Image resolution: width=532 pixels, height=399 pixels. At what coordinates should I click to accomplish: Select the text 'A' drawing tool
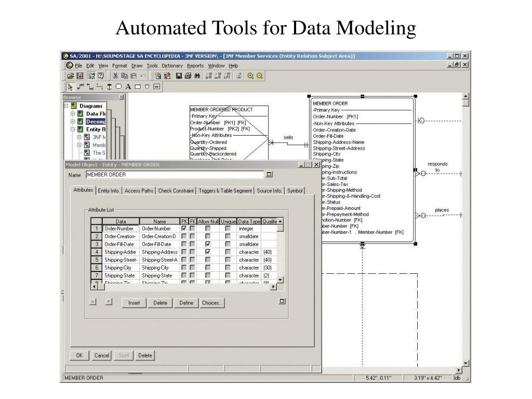tap(127, 87)
